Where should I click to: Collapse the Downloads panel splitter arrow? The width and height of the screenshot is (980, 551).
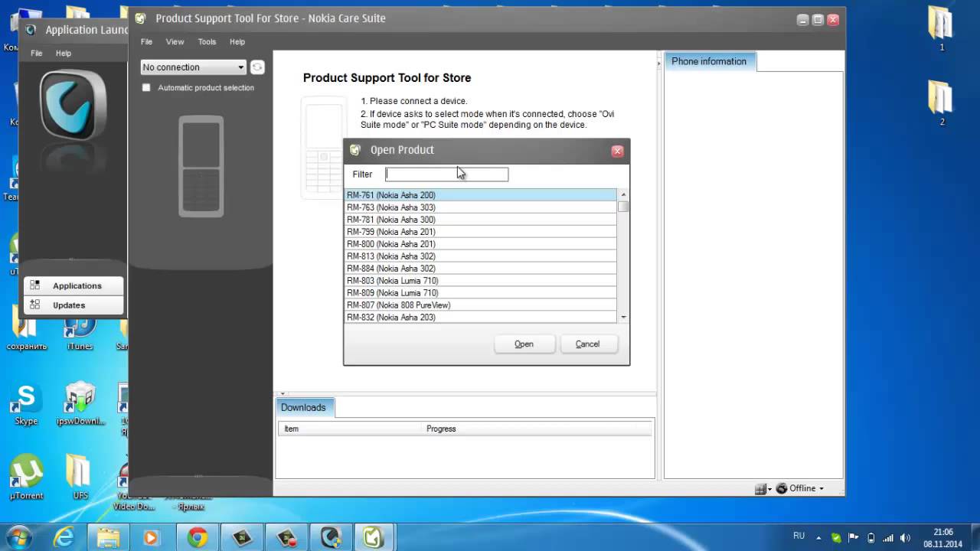[283, 393]
